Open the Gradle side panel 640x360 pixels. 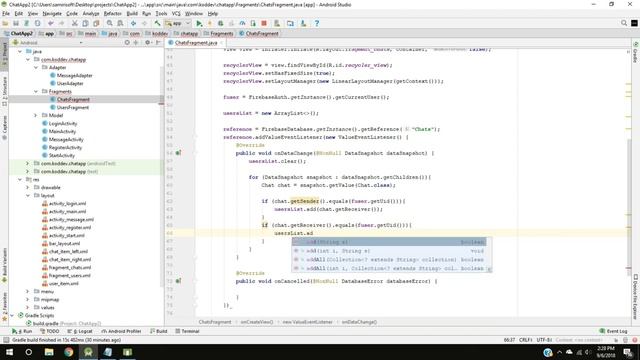[x=636, y=52]
